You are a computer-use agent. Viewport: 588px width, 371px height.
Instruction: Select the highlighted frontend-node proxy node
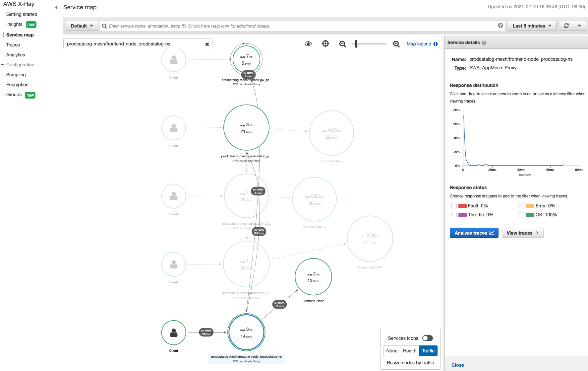[246, 332]
